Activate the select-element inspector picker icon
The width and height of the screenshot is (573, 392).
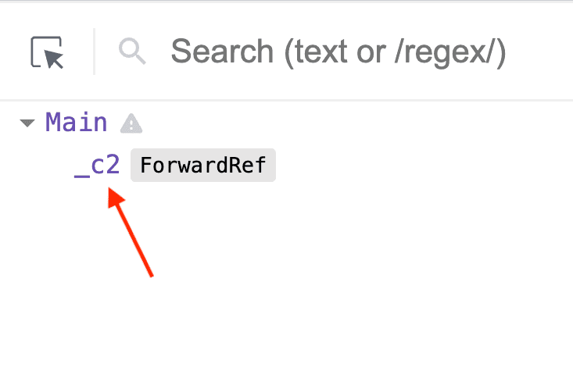(x=47, y=52)
